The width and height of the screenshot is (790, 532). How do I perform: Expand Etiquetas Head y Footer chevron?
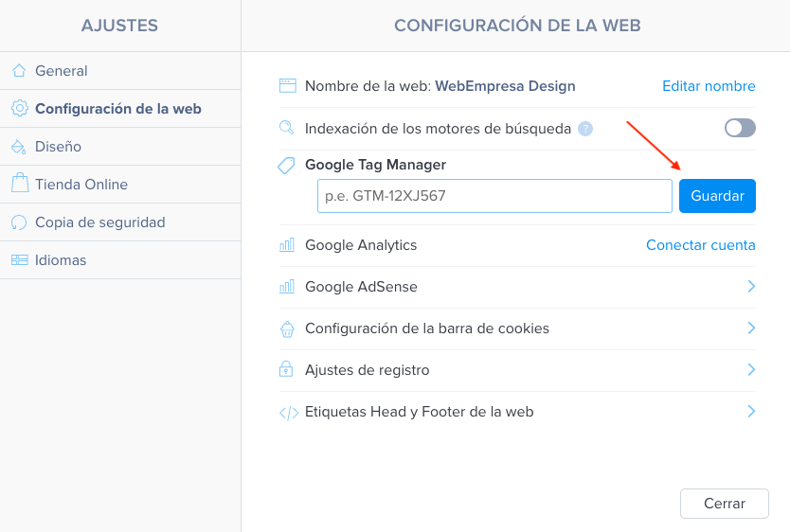pos(751,412)
